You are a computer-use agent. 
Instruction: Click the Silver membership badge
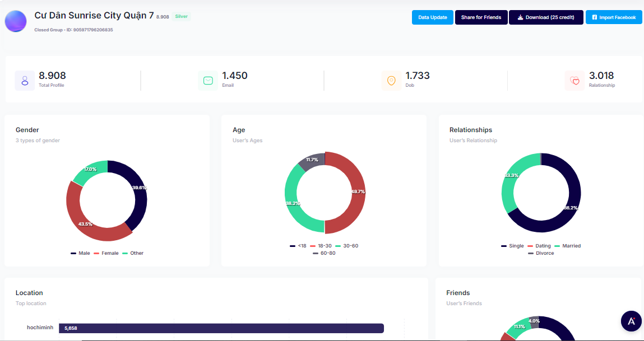(181, 17)
